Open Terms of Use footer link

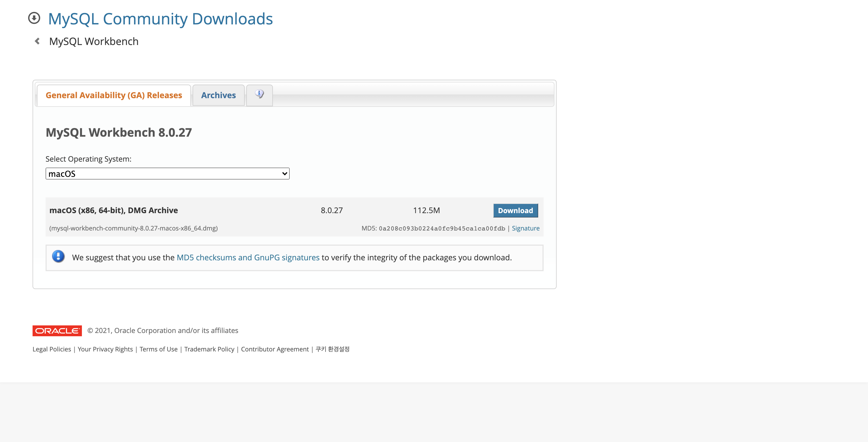(x=158, y=349)
